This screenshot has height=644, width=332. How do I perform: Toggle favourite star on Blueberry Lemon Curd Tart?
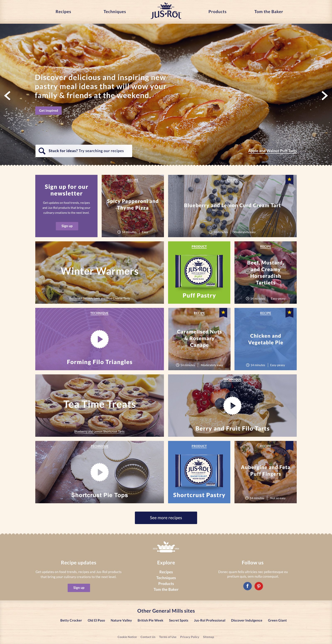(x=289, y=179)
